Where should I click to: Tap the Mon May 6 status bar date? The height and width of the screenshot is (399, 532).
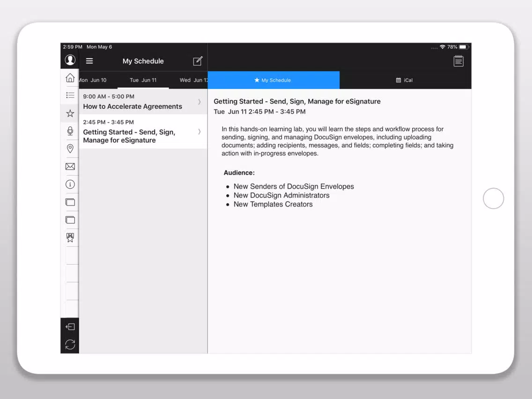point(99,47)
